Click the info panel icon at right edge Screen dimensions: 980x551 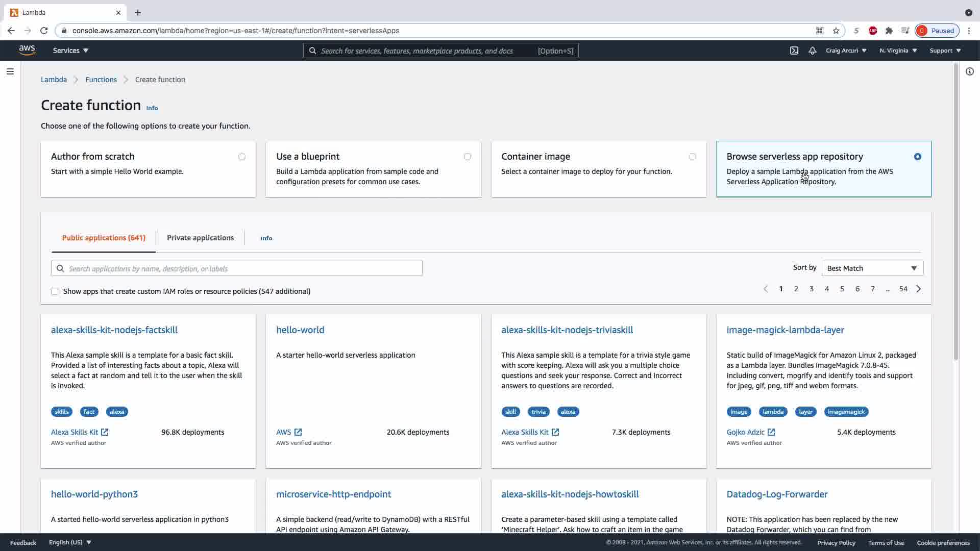[969, 71]
